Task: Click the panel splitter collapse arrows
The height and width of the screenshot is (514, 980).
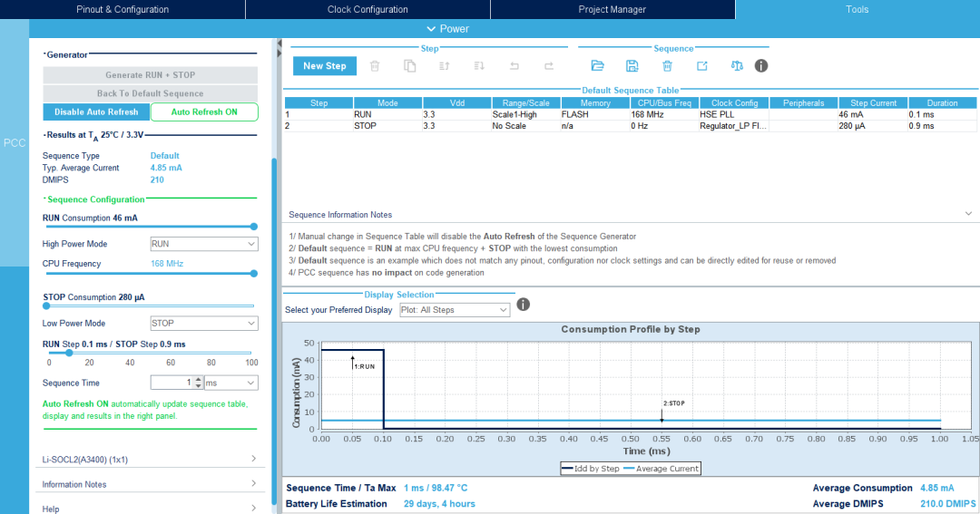Action: 279,49
